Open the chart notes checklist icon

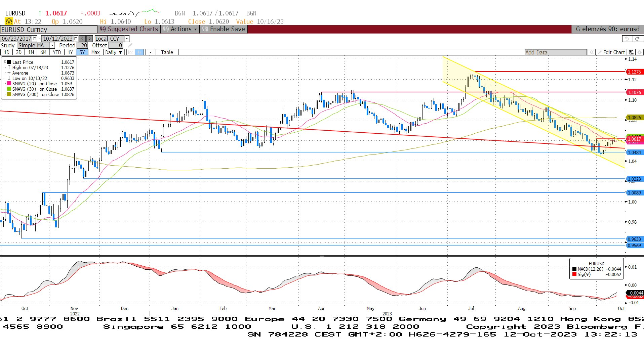click(x=631, y=52)
